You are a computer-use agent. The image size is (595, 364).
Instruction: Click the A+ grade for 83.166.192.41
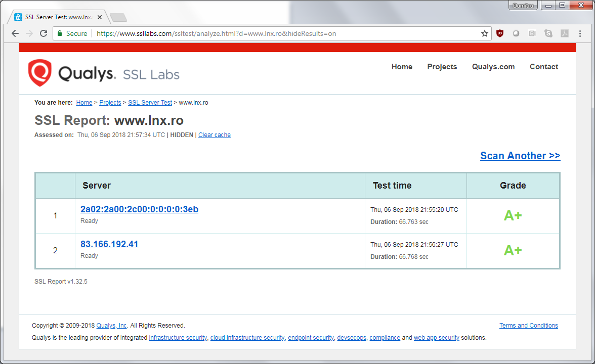point(513,250)
